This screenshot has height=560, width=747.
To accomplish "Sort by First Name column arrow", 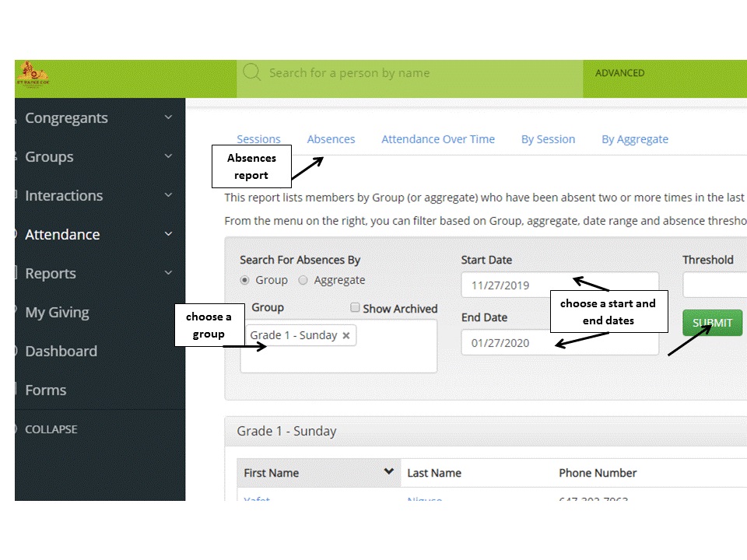I will pyautogui.click(x=389, y=471).
